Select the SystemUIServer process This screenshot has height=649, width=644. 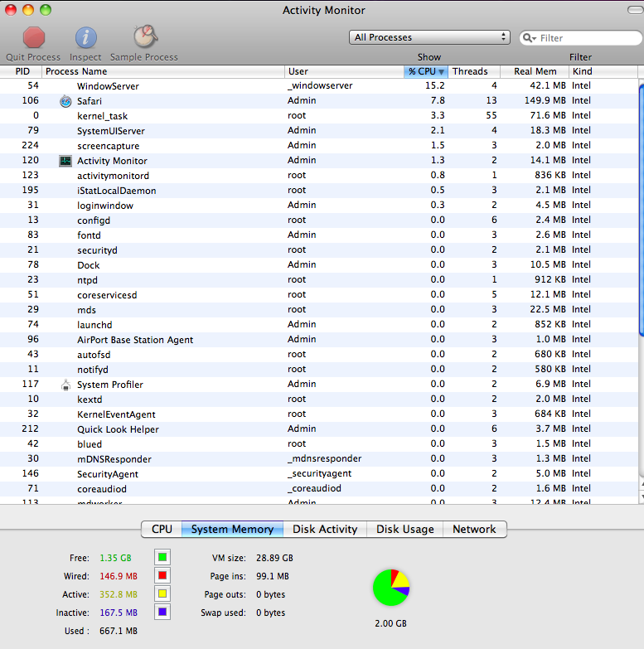click(x=319, y=130)
